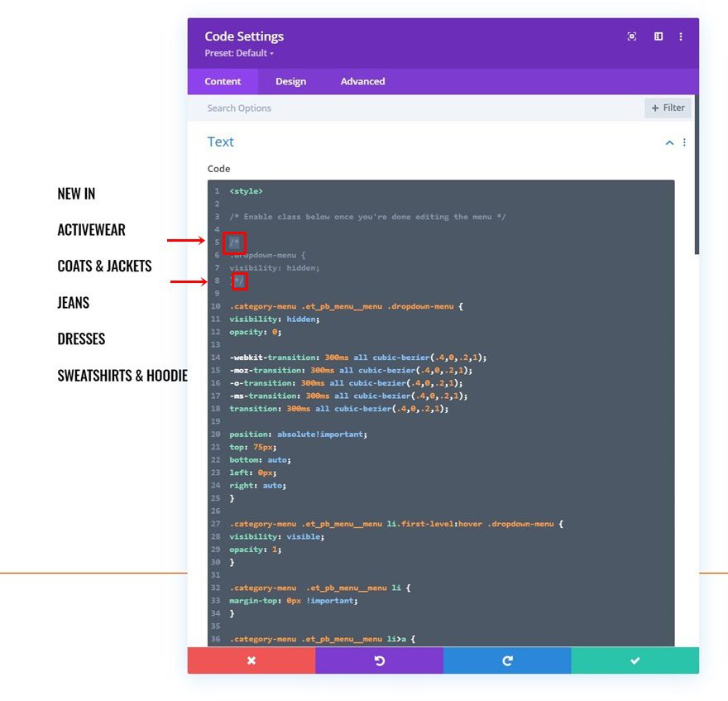Open the DRESSES category link
This screenshot has height=701, width=728.
pos(81,338)
